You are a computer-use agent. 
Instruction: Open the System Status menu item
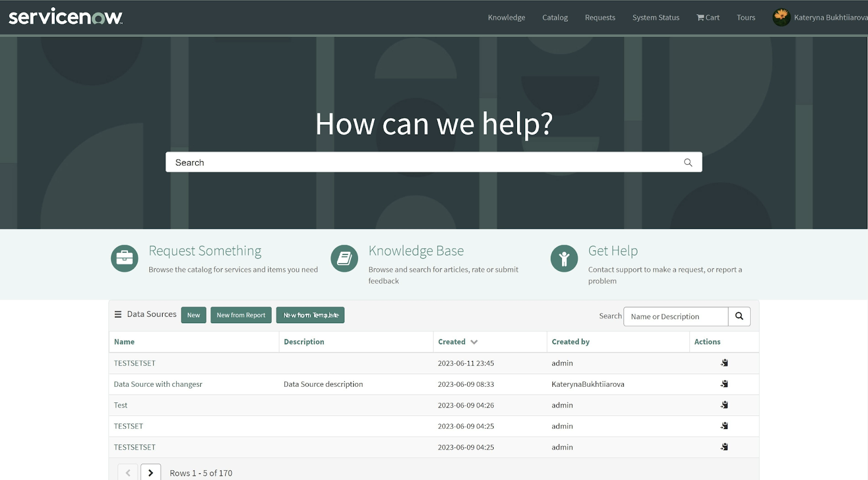tap(656, 17)
